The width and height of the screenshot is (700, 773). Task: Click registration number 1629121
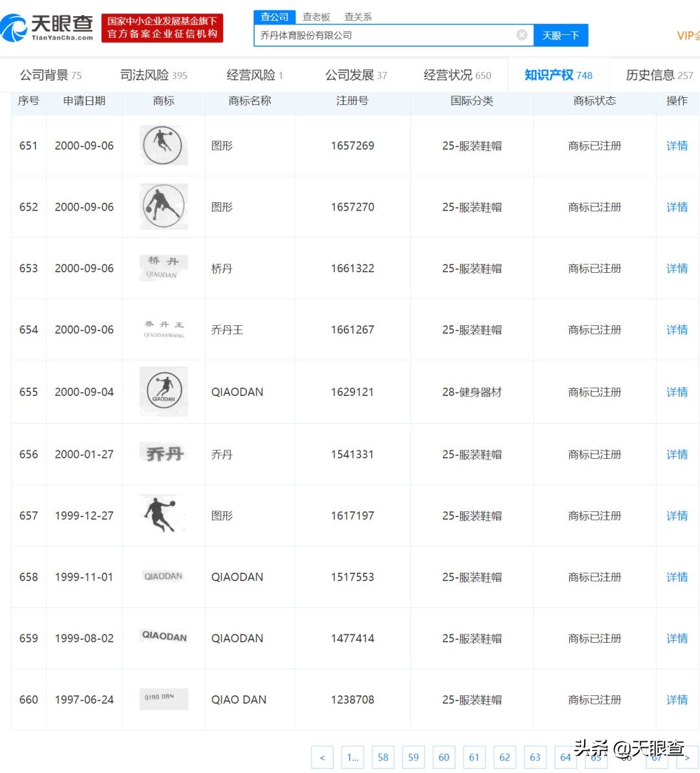(352, 392)
